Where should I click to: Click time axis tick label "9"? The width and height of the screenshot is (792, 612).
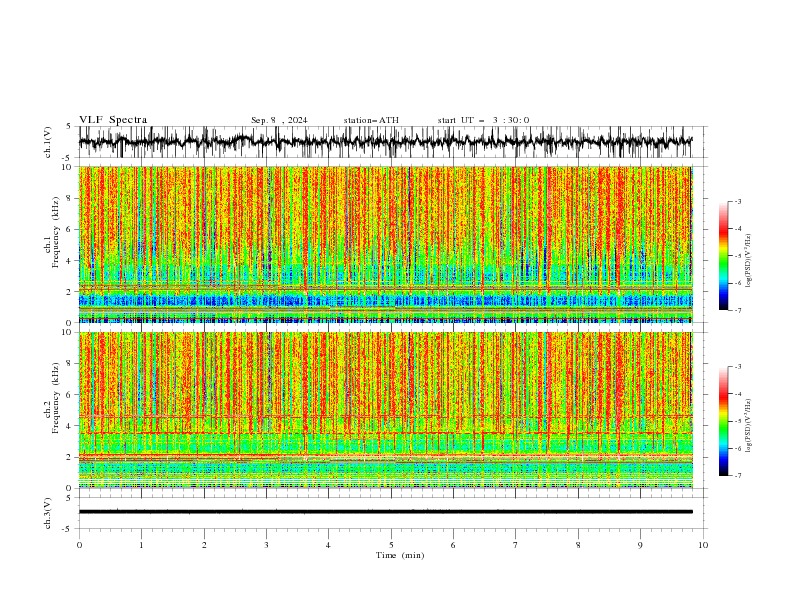click(x=640, y=545)
